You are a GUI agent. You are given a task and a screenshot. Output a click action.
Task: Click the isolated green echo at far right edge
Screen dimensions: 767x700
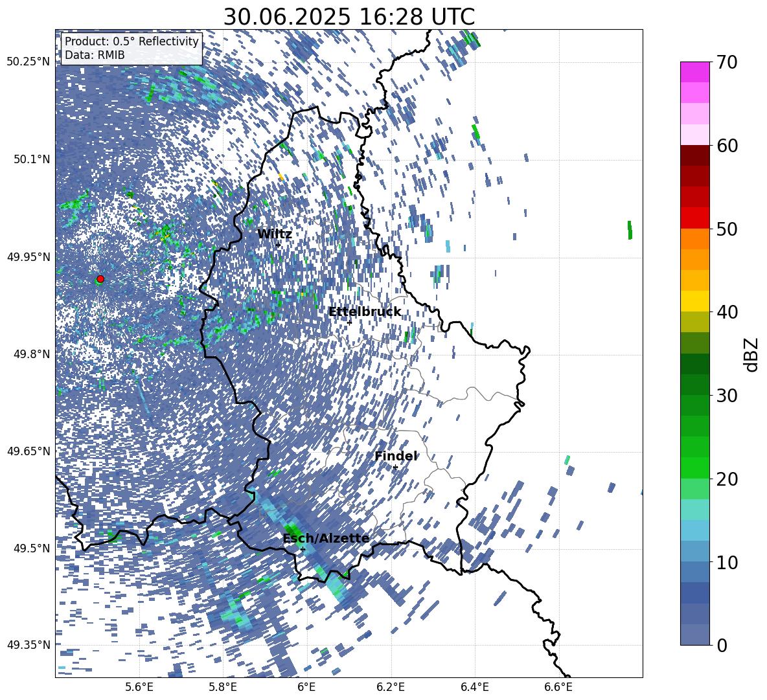pos(630,231)
